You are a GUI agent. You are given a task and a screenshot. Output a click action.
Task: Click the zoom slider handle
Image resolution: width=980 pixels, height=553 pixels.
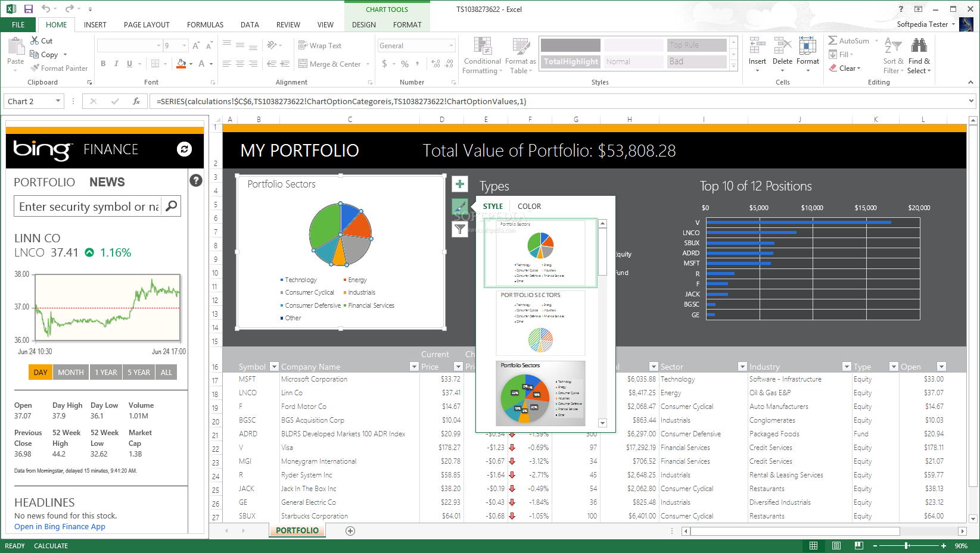907,545
